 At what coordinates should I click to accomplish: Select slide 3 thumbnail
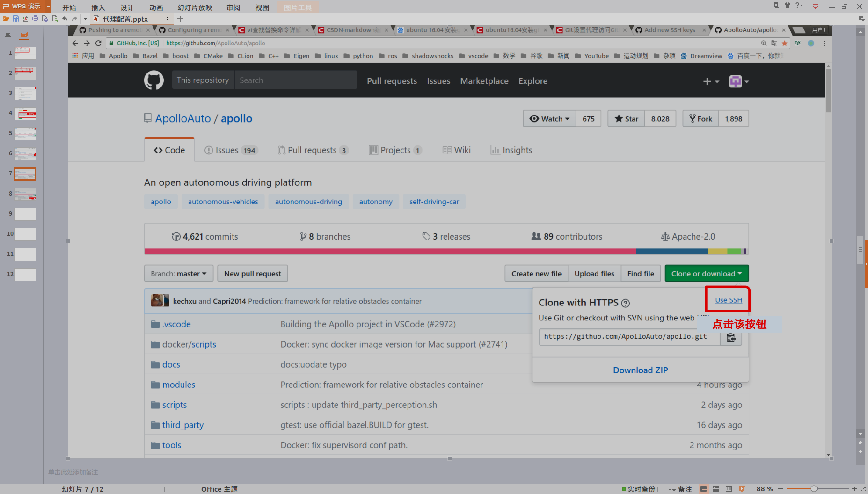[x=25, y=93]
